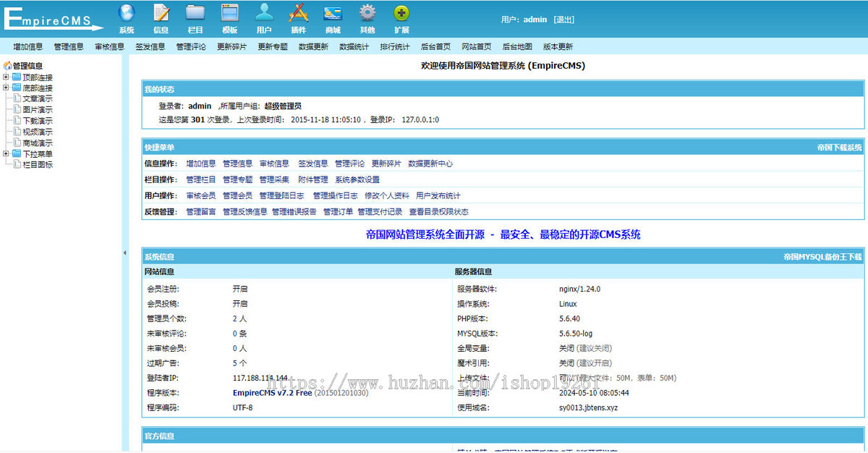Click the folder icon of 顶部连接

(x=17, y=77)
